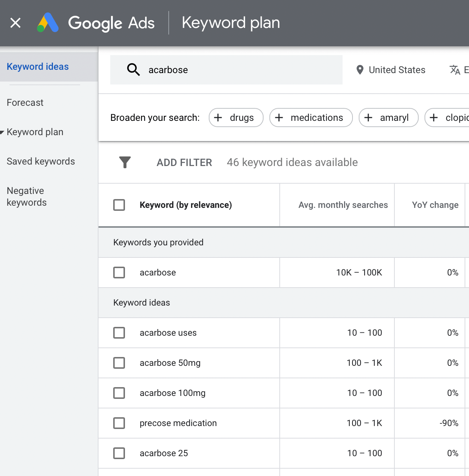
Task: Click the search magnifier icon
Action: [133, 69]
